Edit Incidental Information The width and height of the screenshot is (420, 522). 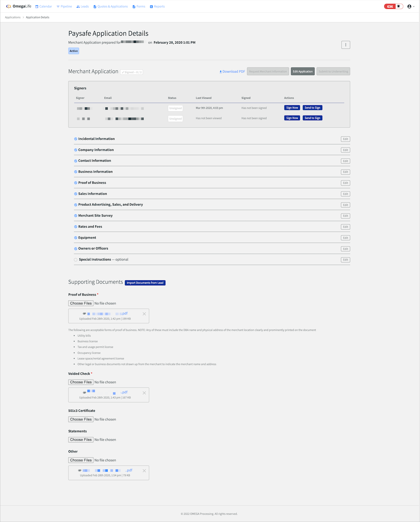point(345,139)
